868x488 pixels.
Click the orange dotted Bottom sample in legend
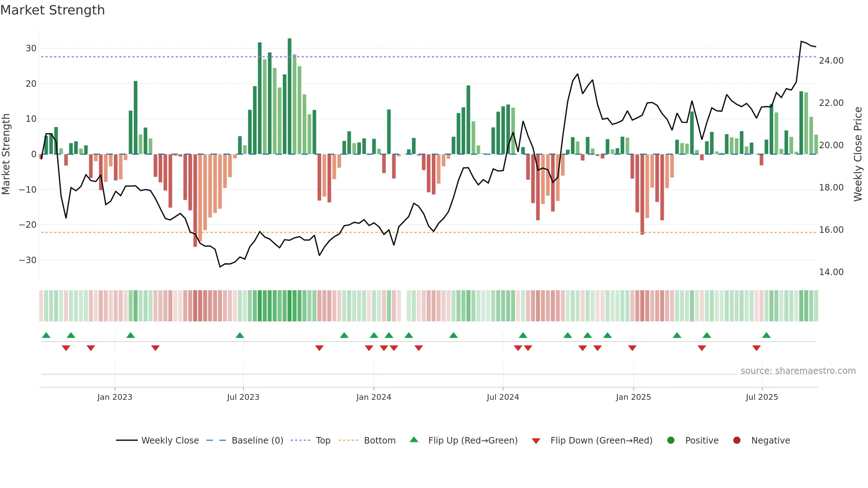tap(349, 440)
